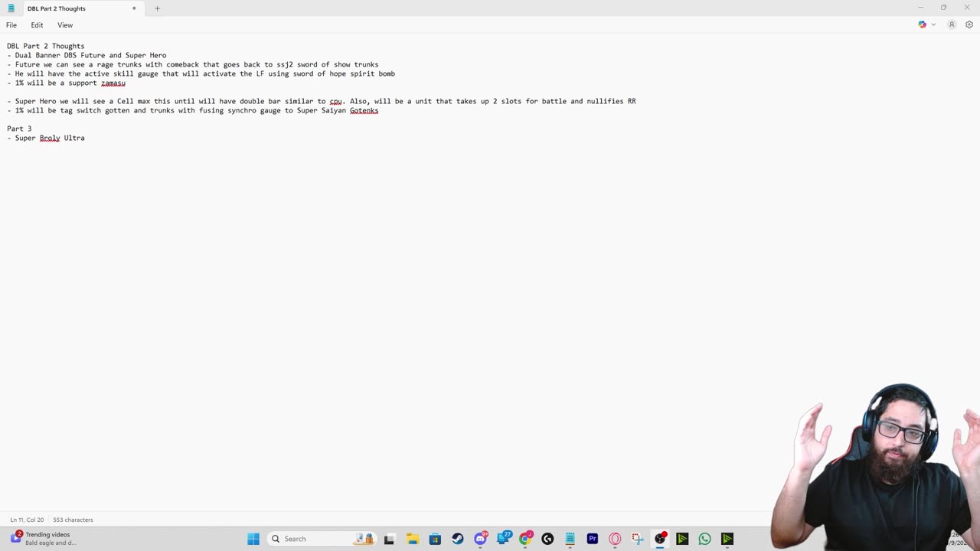
Task: Click the line starting "He will have the active skill gauge"
Action: coord(201,73)
